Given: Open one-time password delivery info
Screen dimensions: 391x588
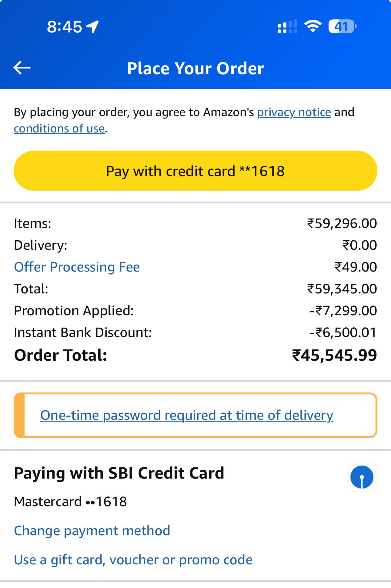Looking at the screenshot, I should (x=187, y=415).
